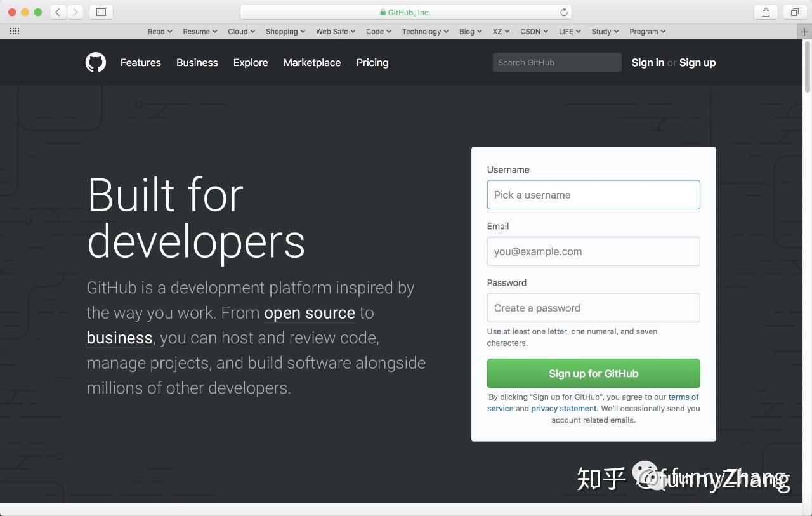Viewport: 812px width, 516px height.
Task: Click the Share icon in toolbar
Action: pyautogui.click(x=765, y=11)
